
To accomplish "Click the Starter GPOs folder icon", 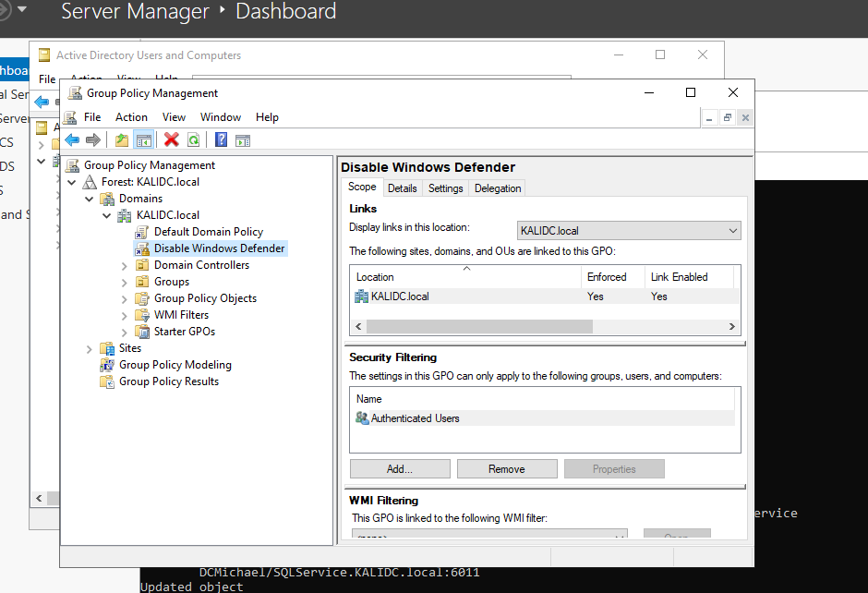I will [x=142, y=332].
